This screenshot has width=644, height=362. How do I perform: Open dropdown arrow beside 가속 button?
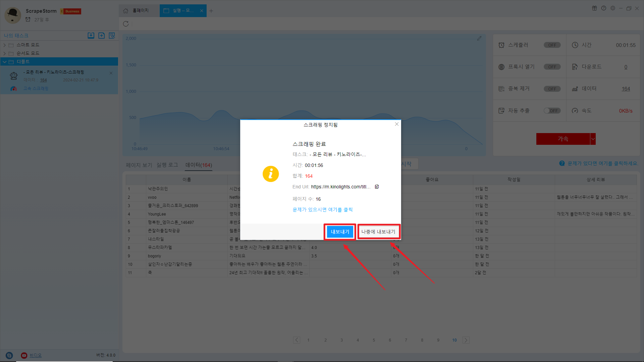[593, 139]
